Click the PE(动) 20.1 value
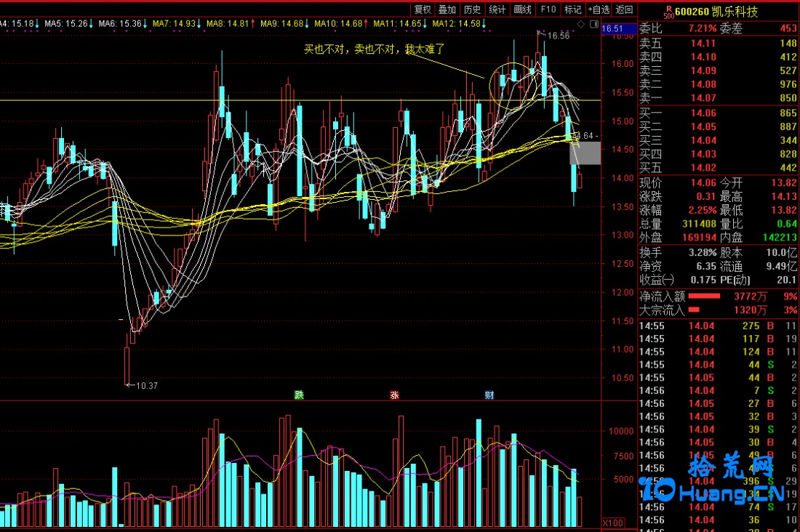800x532 pixels. click(787, 280)
